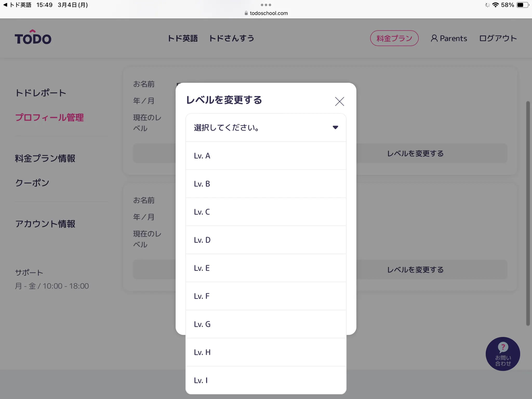Tap the three dots at top center
Image resolution: width=532 pixels, height=399 pixels.
pos(266,5)
